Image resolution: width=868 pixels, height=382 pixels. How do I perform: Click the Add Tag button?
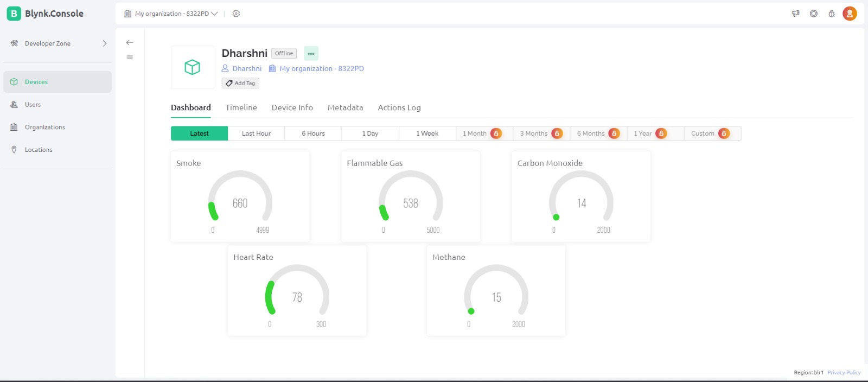240,83
